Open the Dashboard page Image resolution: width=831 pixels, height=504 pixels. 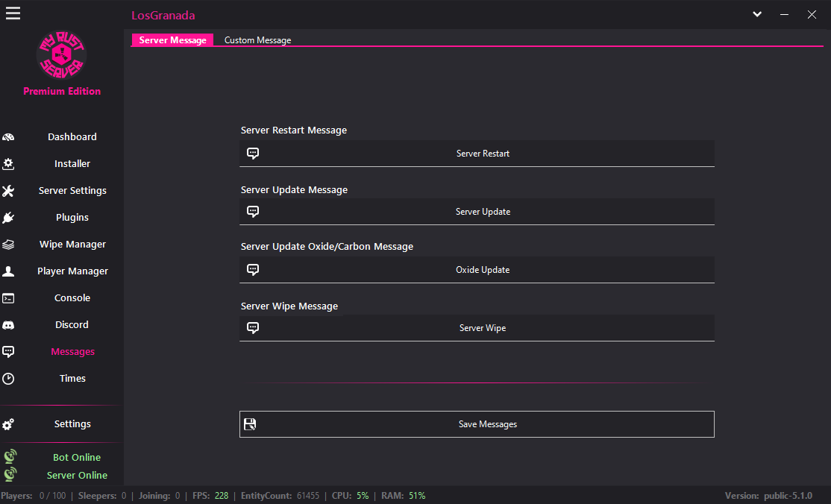tap(72, 136)
